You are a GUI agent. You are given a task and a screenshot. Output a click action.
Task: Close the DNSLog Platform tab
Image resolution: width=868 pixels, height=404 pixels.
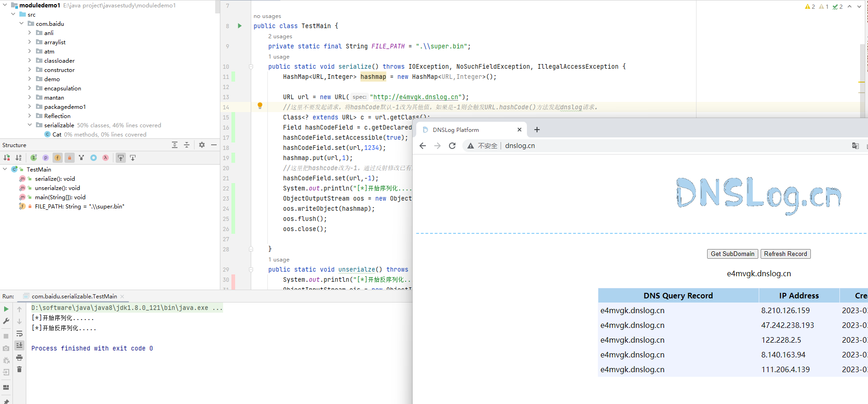[520, 130]
